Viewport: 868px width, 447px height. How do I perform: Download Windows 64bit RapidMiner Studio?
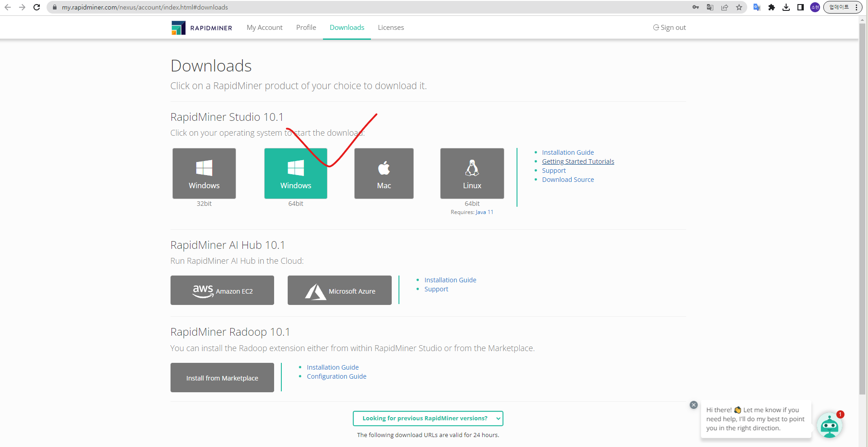coord(296,173)
